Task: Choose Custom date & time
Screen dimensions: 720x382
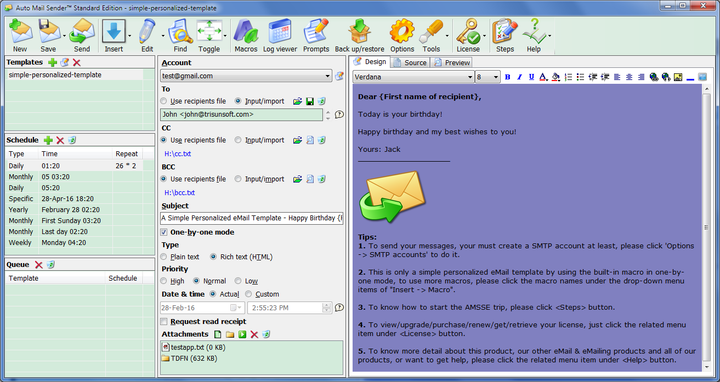Action: (262, 294)
